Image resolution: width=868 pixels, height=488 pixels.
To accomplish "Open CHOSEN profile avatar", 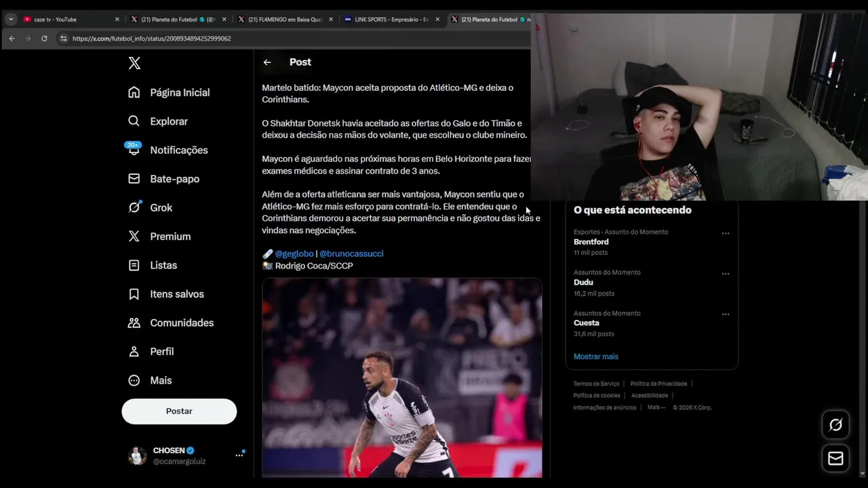I will [x=138, y=455].
